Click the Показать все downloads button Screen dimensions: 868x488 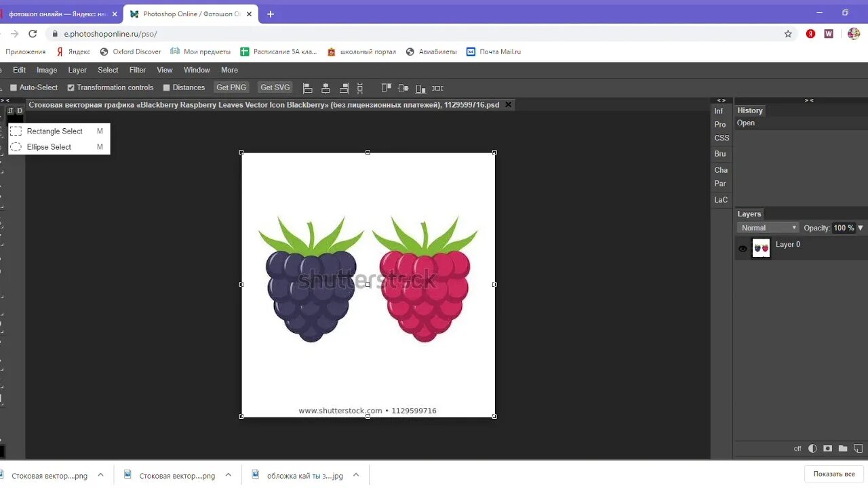click(834, 474)
